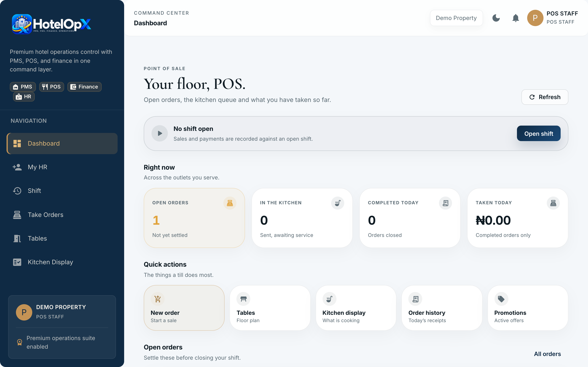Viewport: 588px width, 367px height.
Task: Click the Completed Today receipt icon
Action: 445,203
